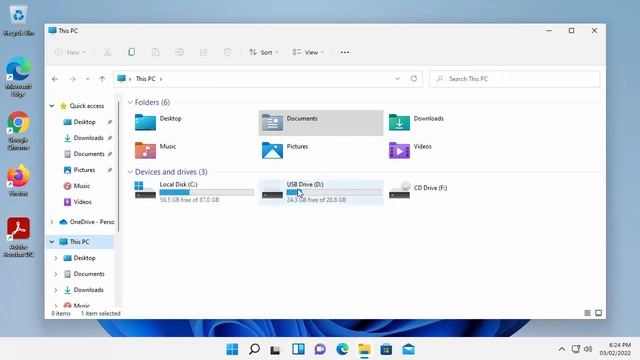
Task: Open Widgets from the taskbar
Action: click(x=298, y=349)
